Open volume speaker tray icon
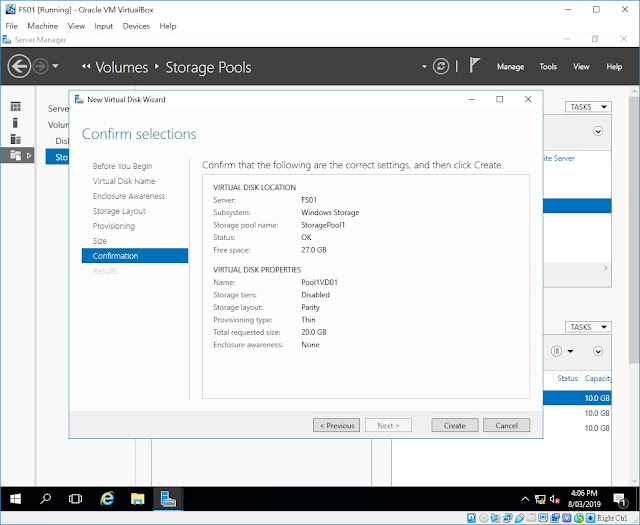The image size is (640, 525). pos(554,499)
